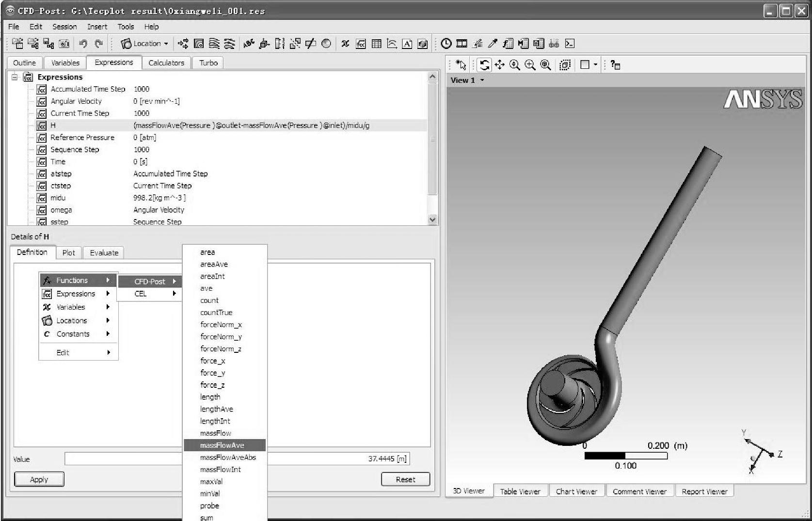
Task: Insert a Streamline from toolbar
Action: pos(214,44)
